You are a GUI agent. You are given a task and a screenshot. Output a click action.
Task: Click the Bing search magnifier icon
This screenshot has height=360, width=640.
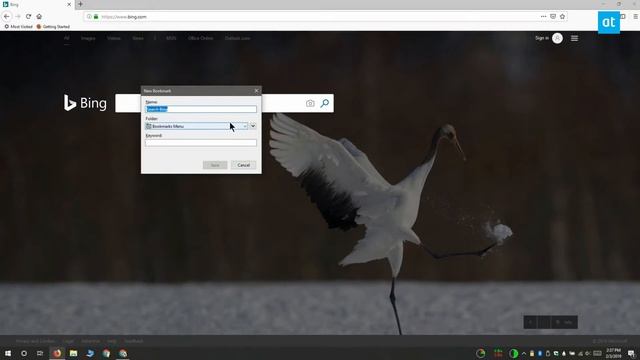pyautogui.click(x=325, y=103)
